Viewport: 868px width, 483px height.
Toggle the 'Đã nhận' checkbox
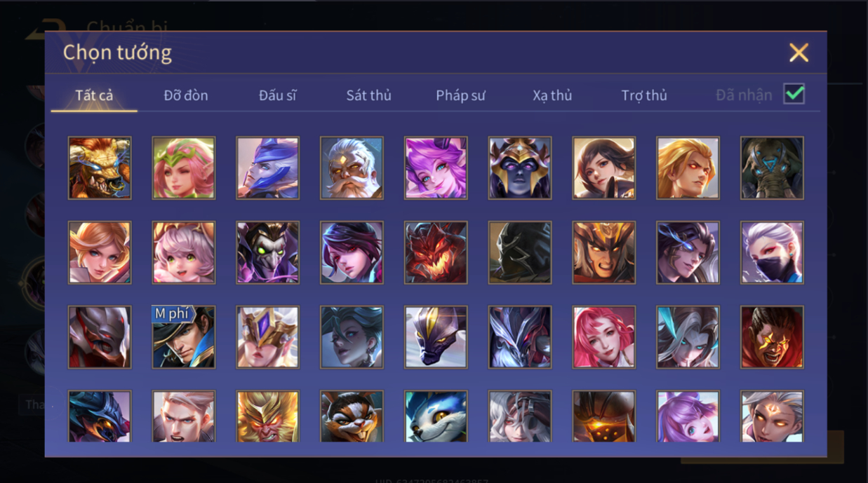tap(794, 94)
